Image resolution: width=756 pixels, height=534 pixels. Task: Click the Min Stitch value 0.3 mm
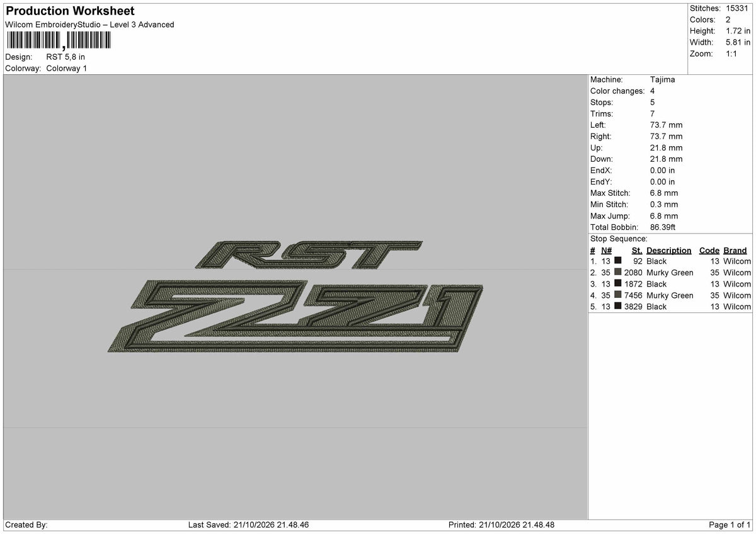pos(664,205)
